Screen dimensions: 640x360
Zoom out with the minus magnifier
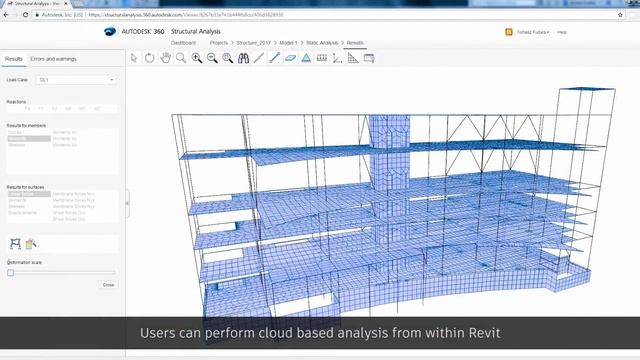pos(212,58)
